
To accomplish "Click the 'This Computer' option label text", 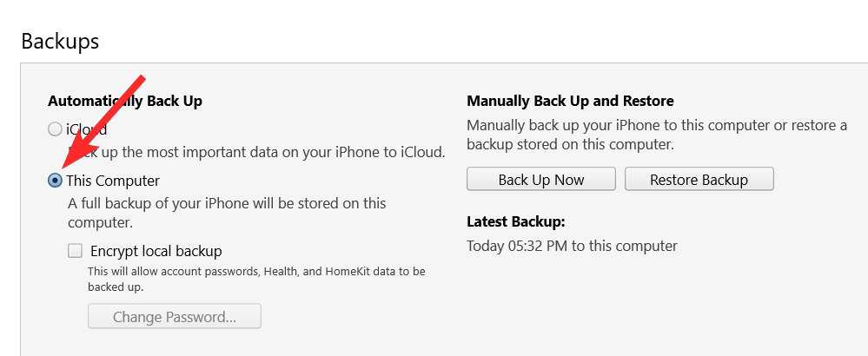I will point(113,181).
